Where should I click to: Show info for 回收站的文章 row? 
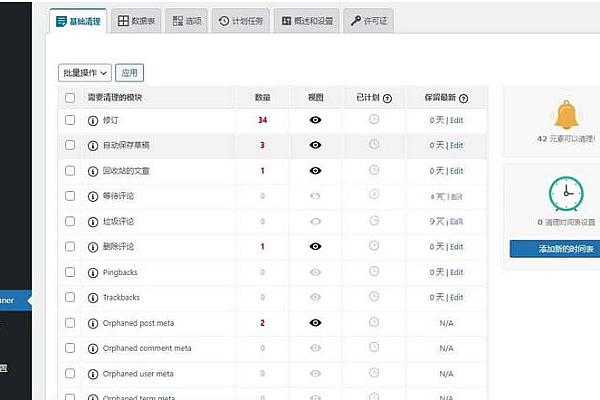coord(93,171)
